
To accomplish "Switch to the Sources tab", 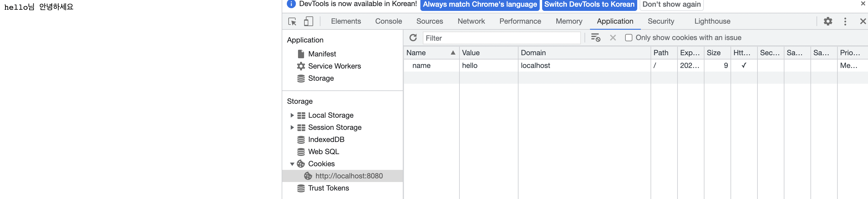I will click(x=430, y=21).
